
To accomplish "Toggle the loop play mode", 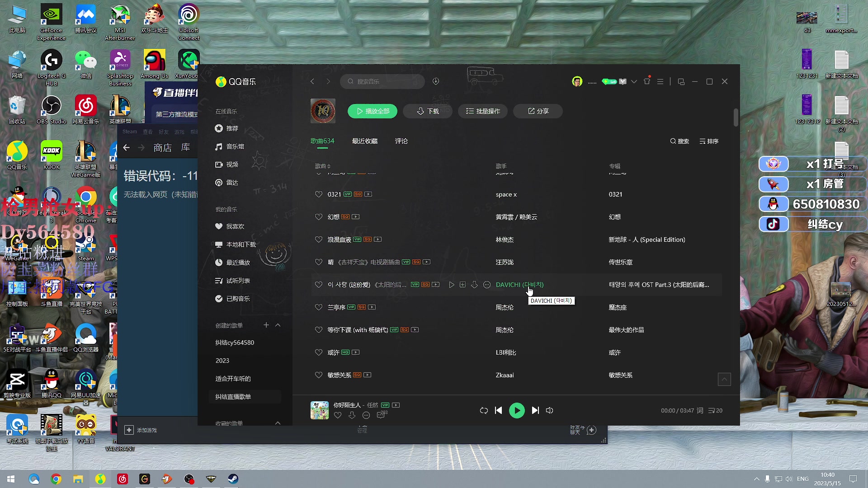I will [x=484, y=410].
